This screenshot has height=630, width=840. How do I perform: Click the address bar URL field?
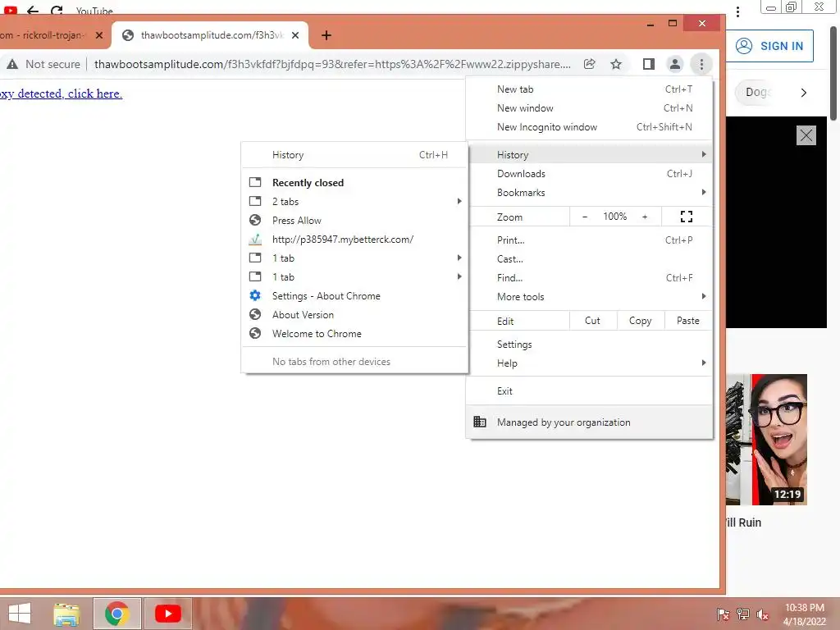332,64
